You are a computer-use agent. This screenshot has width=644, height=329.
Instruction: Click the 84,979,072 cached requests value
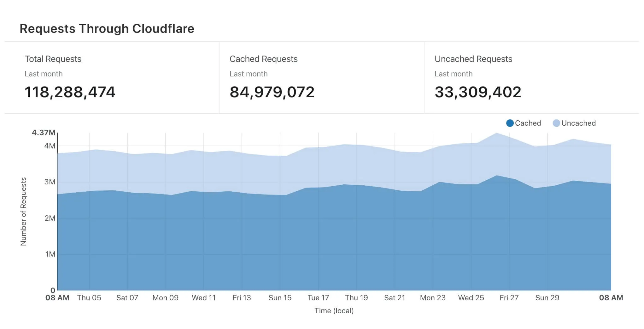click(272, 92)
